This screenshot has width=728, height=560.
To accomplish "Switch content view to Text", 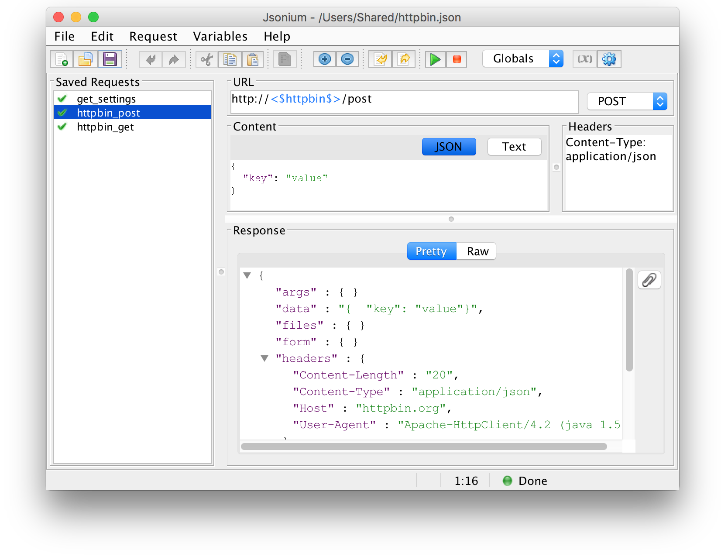I will coord(514,147).
